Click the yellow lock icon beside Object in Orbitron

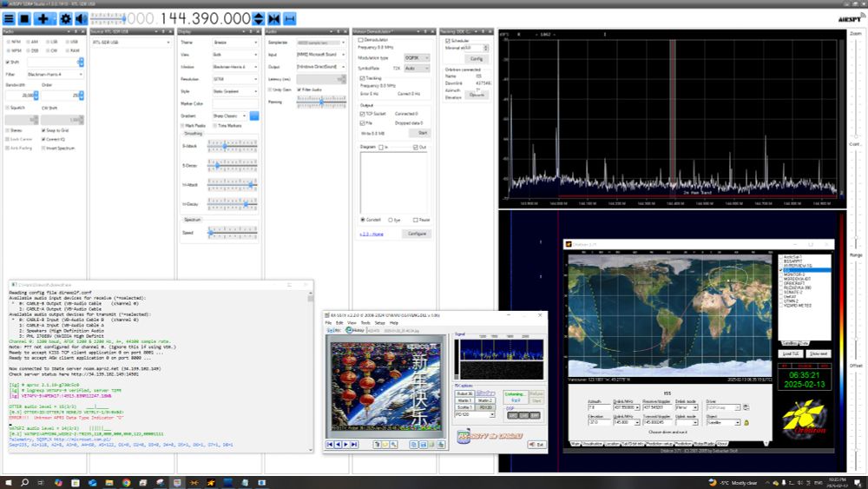pyautogui.click(x=746, y=422)
